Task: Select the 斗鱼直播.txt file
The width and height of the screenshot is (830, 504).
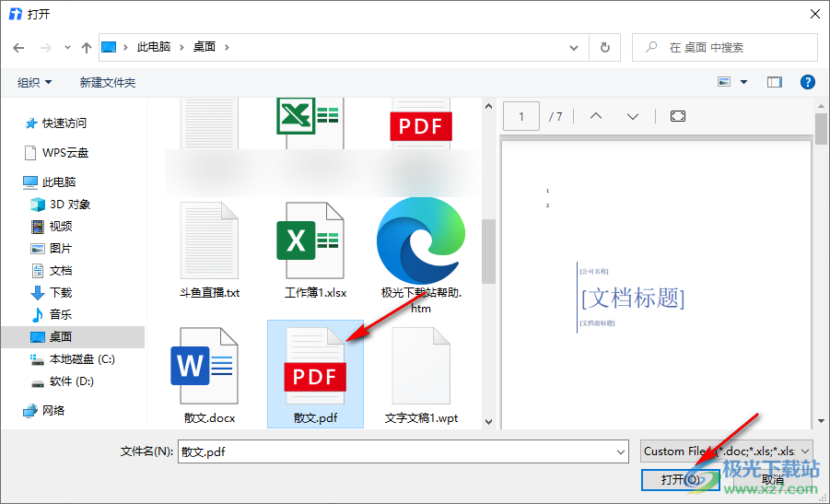Action: [210, 251]
